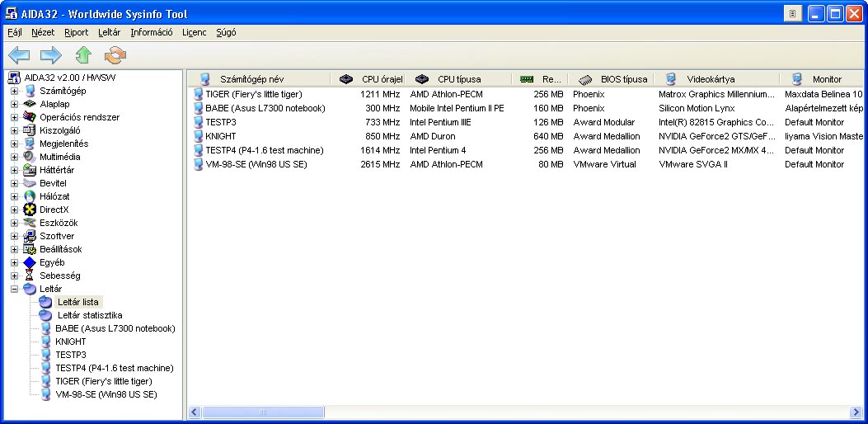Click the Intel Pentium IIIE cell
The height and width of the screenshot is (424, 868).
tap(441, 122)
